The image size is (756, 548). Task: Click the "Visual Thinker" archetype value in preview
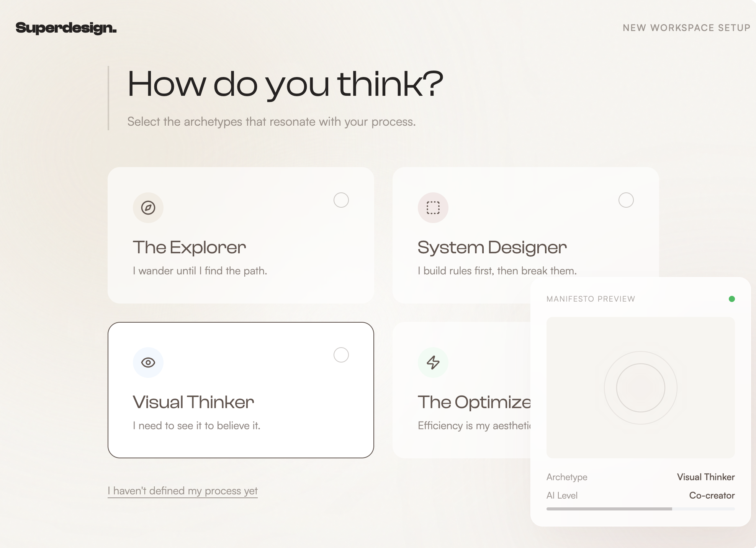pos(706,477)
